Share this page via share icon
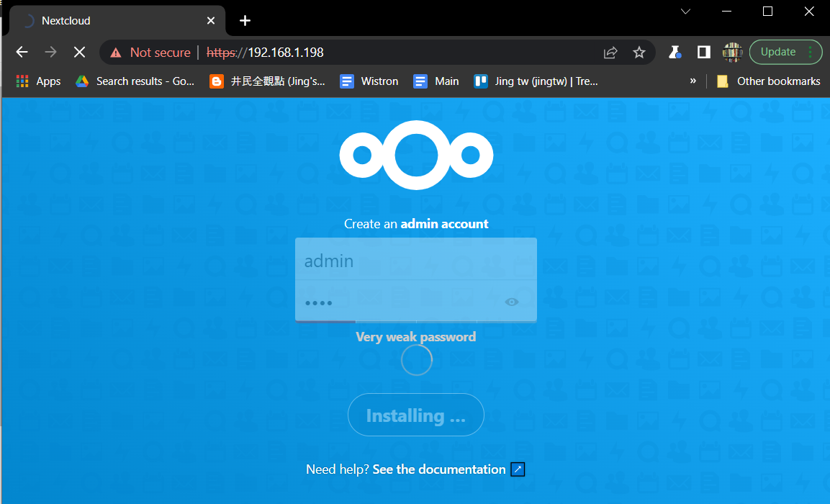830x504 pixels. pos(610,53)
